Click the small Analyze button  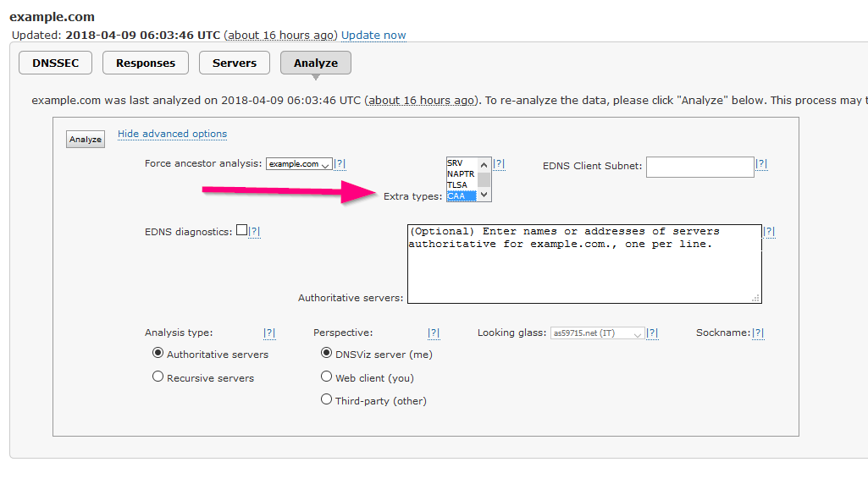86,140
